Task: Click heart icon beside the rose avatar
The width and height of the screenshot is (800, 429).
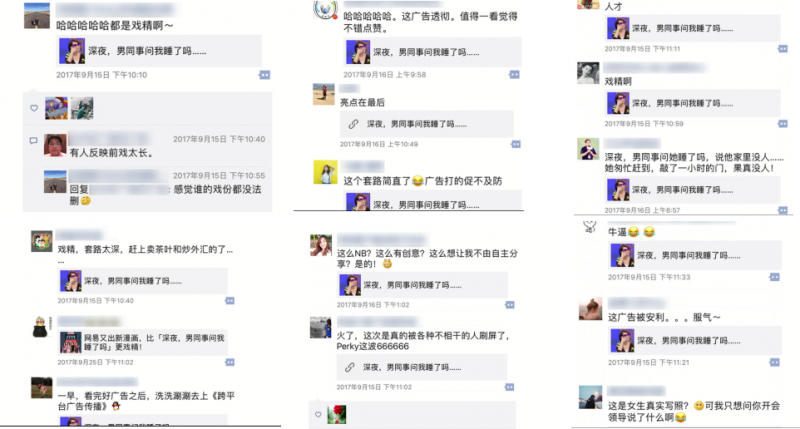Action: tap(318, 414)
